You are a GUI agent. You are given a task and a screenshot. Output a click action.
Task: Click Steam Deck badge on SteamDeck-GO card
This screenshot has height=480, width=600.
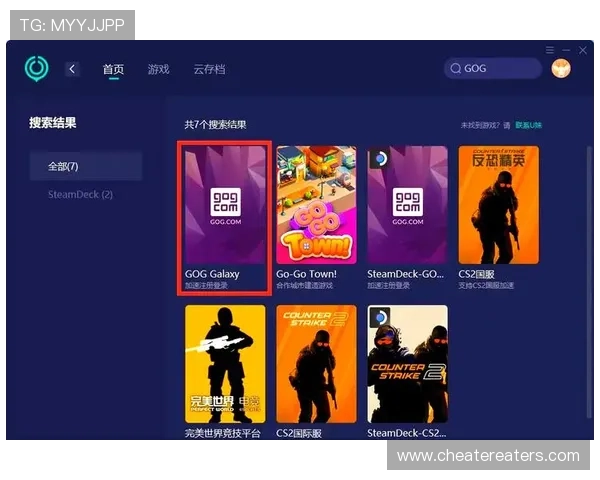pos(379,158)
